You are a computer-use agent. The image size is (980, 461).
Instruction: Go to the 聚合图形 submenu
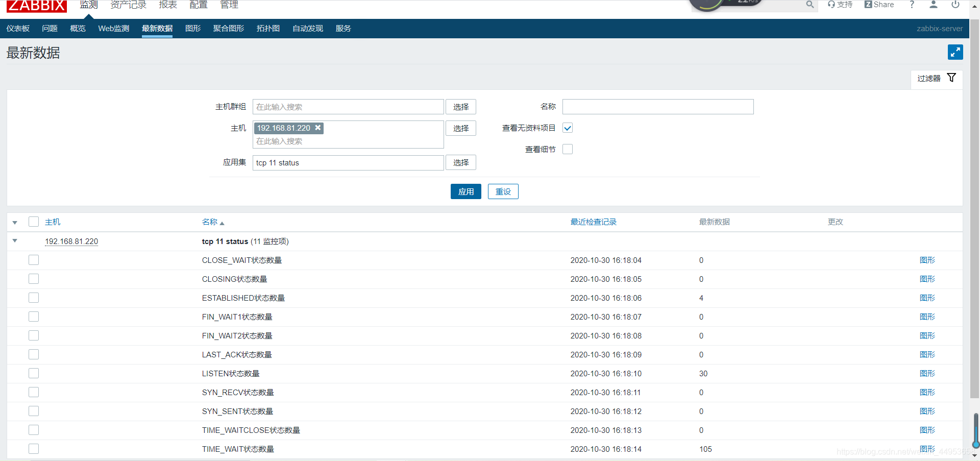(229, 29)
